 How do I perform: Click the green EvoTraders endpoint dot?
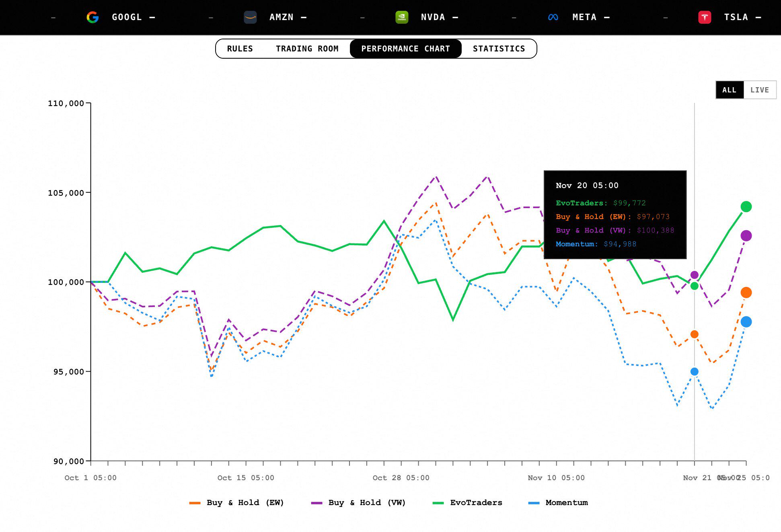[x=746, y=207]
